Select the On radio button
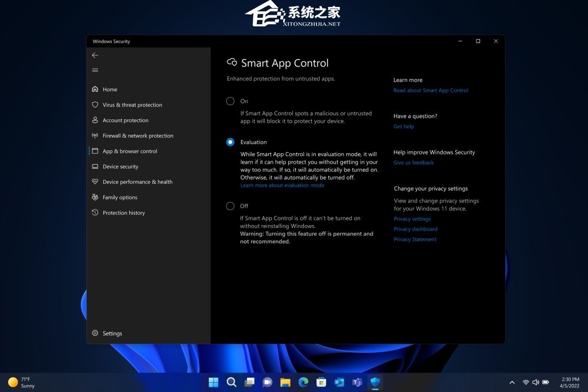 click(x=230, y=101)
